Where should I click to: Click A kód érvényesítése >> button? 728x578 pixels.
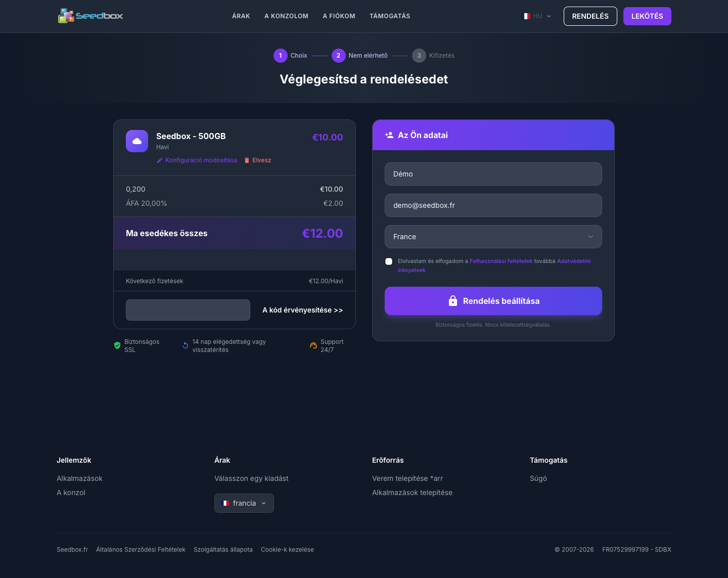click(303, 310)
